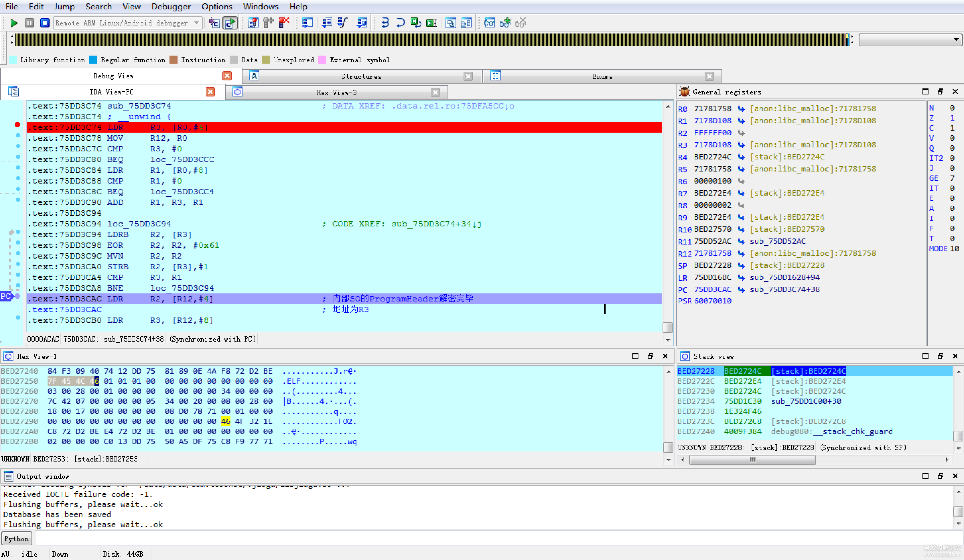This screenshot has height=560, width=964.
Task: Follow loc_75DD3CCC jump target link
Action: pos(182,159)
